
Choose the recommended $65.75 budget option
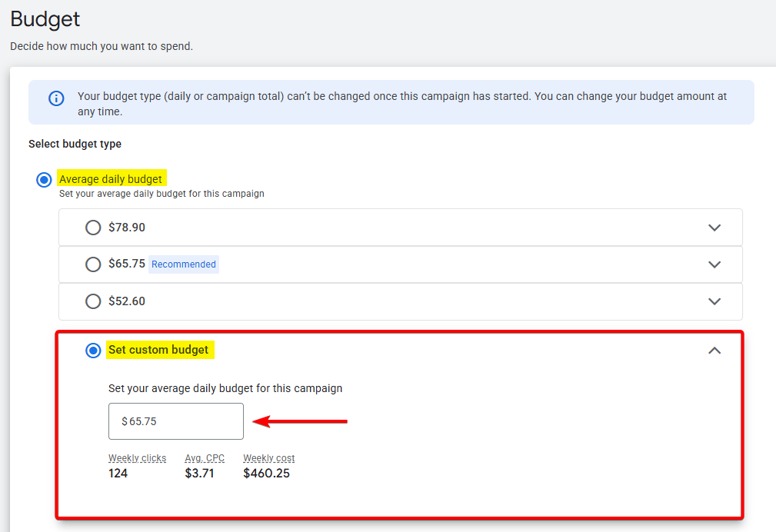tap(93, 264)
